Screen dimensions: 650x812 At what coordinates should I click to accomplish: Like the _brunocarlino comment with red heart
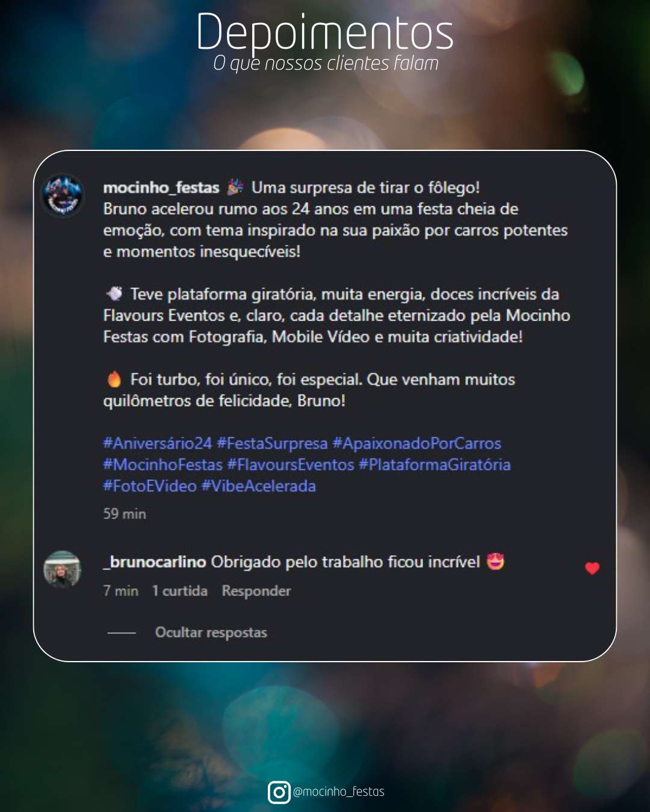click(592, 568)
